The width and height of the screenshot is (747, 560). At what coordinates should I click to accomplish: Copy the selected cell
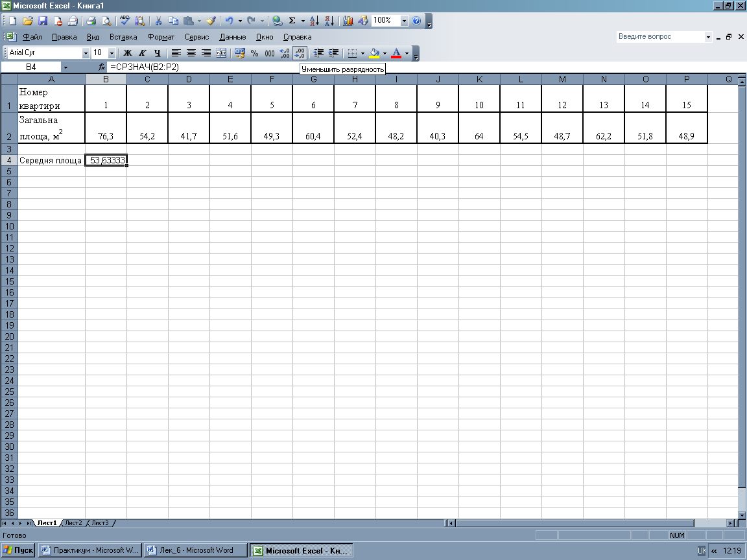174,21
